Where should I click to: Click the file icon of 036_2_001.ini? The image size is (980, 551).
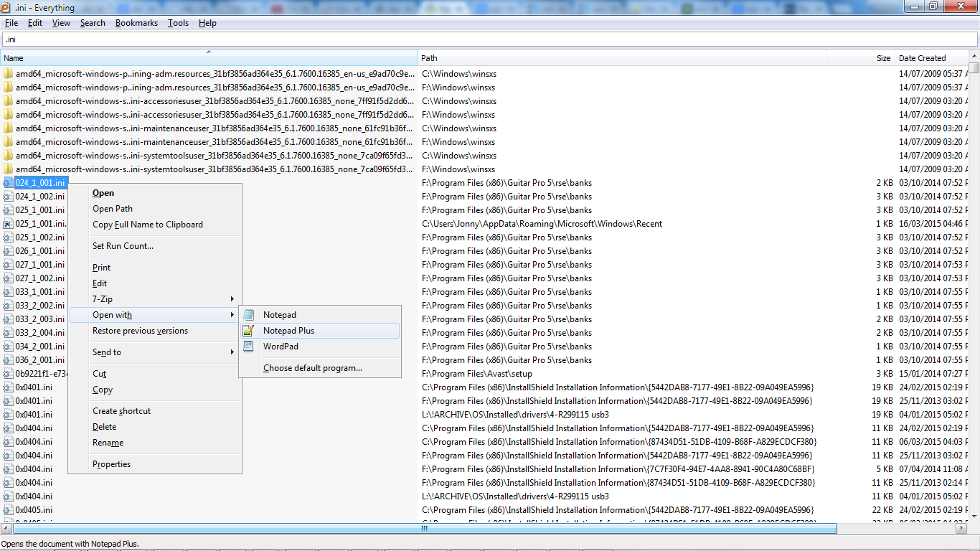coord(8,360)
